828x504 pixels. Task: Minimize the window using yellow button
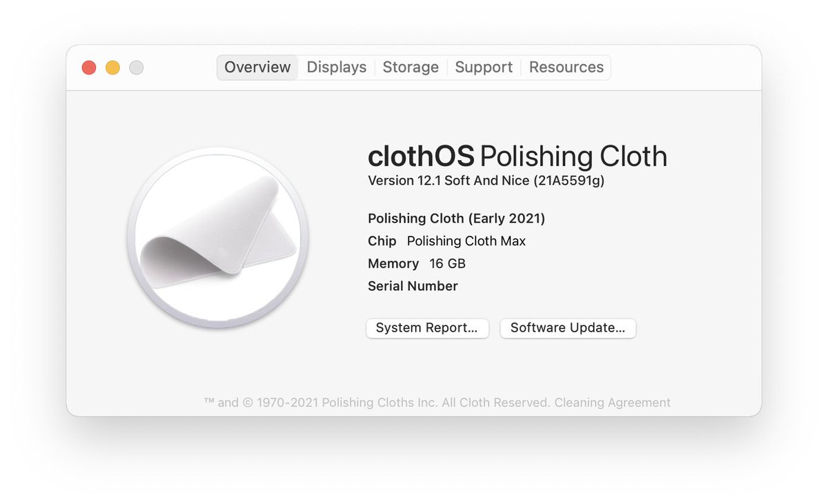click(x=112, y=68)
